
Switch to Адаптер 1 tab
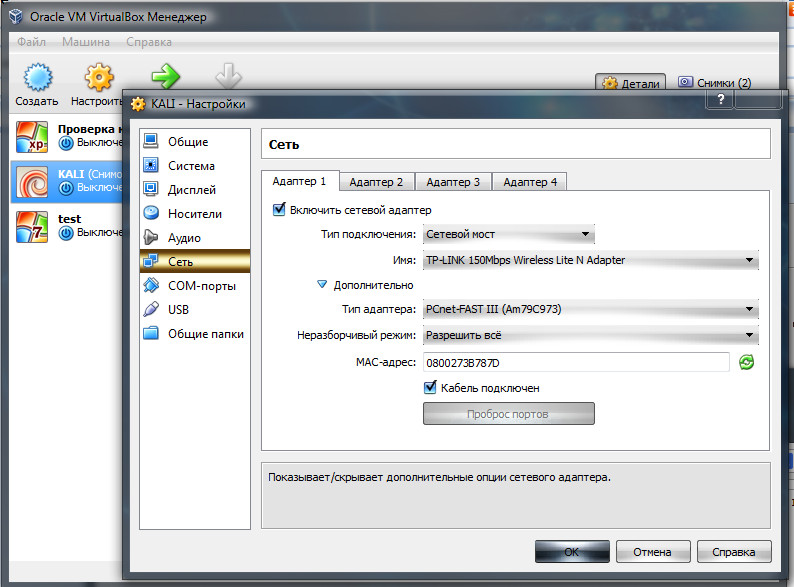click(299, 181)
